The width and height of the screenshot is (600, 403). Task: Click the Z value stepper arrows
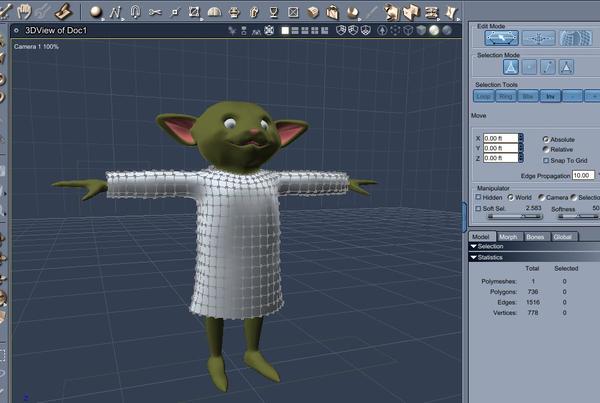[x=521, y=158]
